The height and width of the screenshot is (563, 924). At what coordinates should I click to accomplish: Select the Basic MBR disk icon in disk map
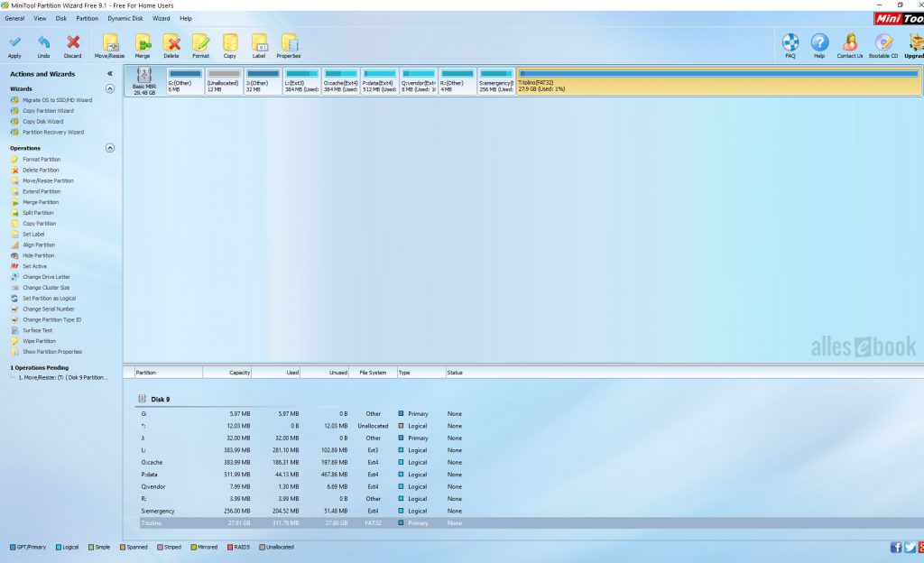[x=144, y=80]
